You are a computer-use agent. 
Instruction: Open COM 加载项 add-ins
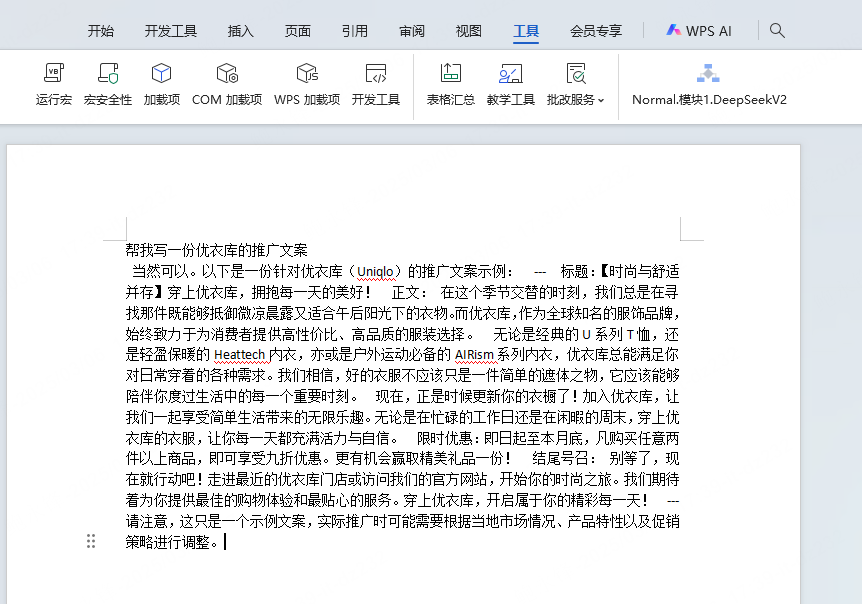(226, 84)
